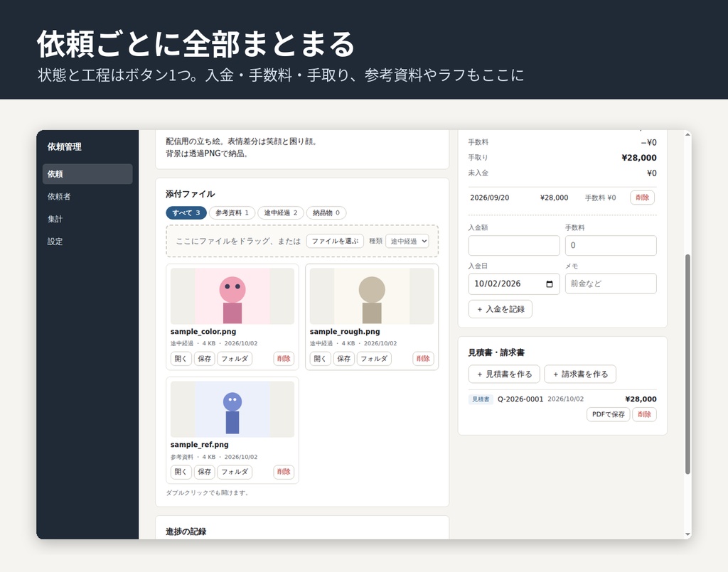This screenshot has width=728, height=572.
Task: Click + 請求書を作る button
Action: (x=580, y=374)
